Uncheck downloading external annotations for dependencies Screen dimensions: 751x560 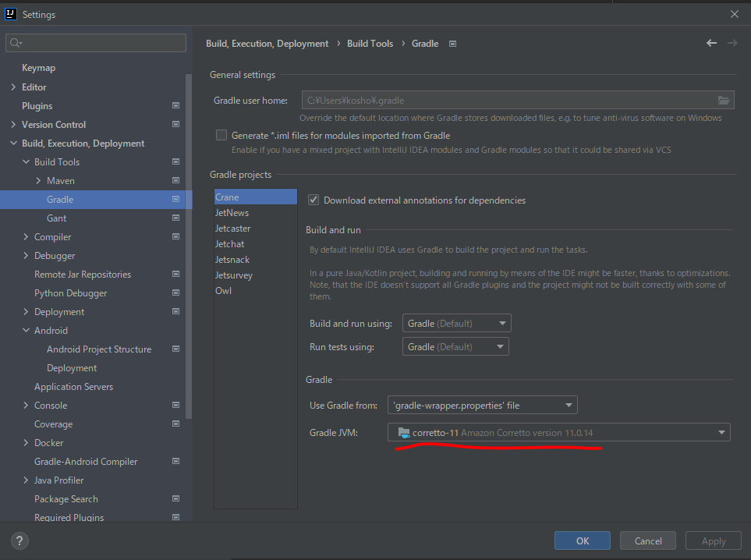(313, 199)
